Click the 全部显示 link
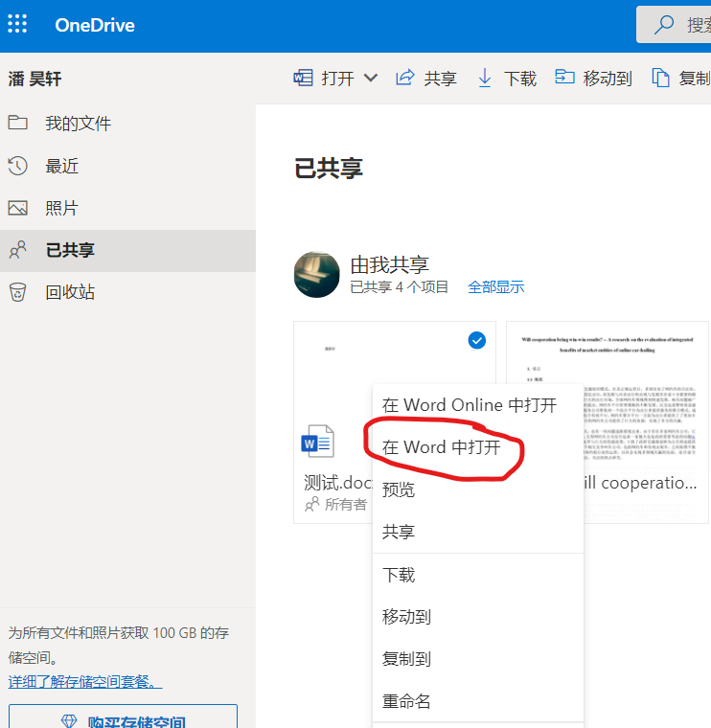This screenshot has height=728, width=711. click(496, 287)
